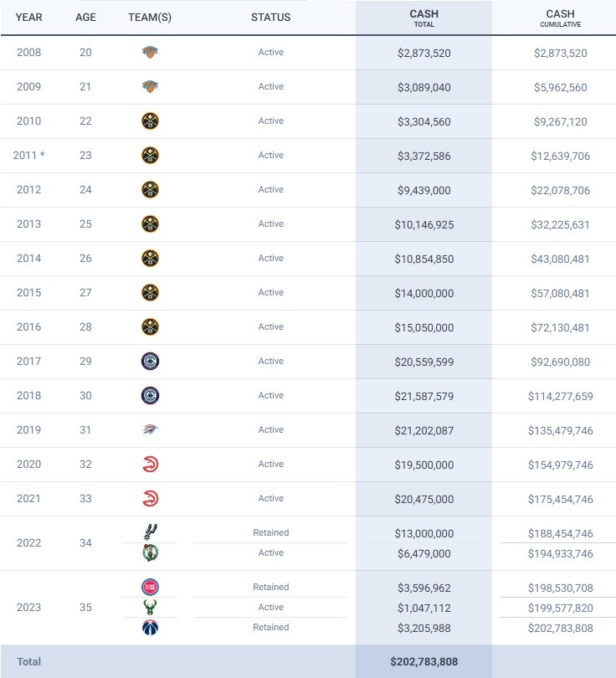Click the Knicks logo in the 2009 row

pyautogui.click(x=151, y=87)
